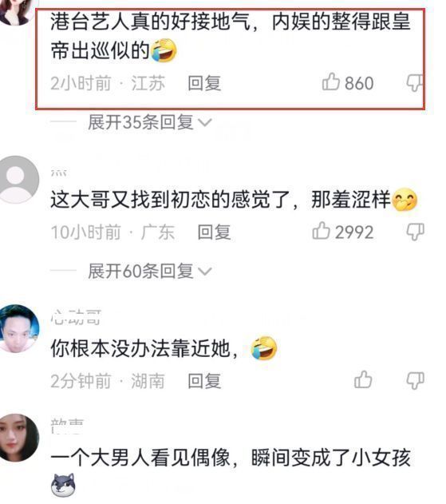Open the comment 你根本没办法靠近她
446x504 pixels.
(x=144, y=348)
